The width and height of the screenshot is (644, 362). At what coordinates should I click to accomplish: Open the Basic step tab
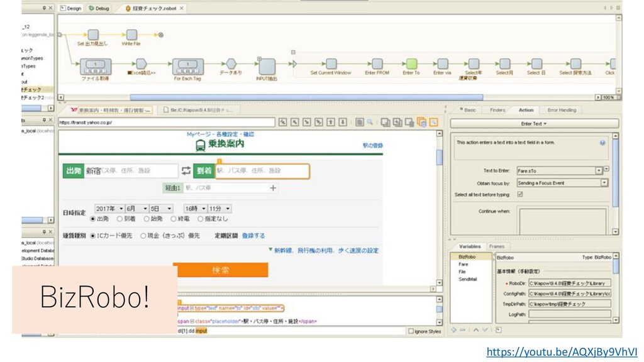[x=467, y=110]
